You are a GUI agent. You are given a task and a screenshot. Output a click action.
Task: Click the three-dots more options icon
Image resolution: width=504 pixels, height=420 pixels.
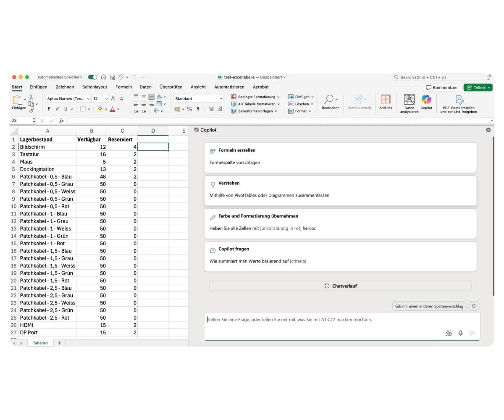coord(143,77)
